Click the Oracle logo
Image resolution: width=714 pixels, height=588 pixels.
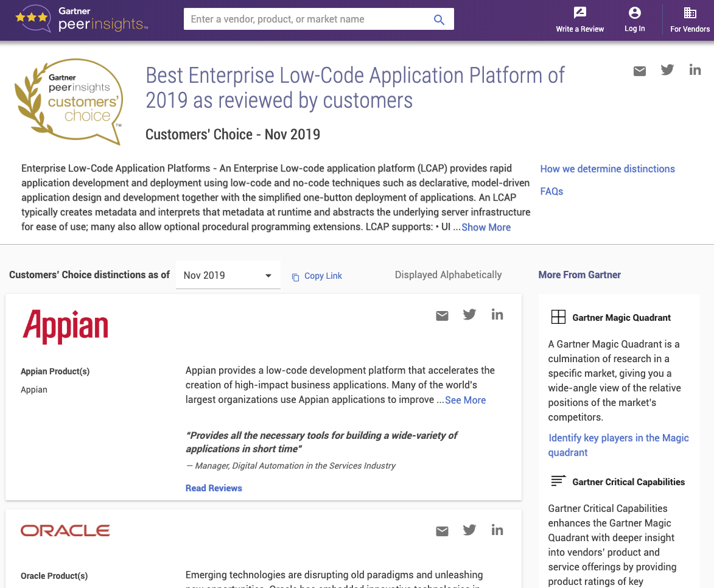point(65,531)
